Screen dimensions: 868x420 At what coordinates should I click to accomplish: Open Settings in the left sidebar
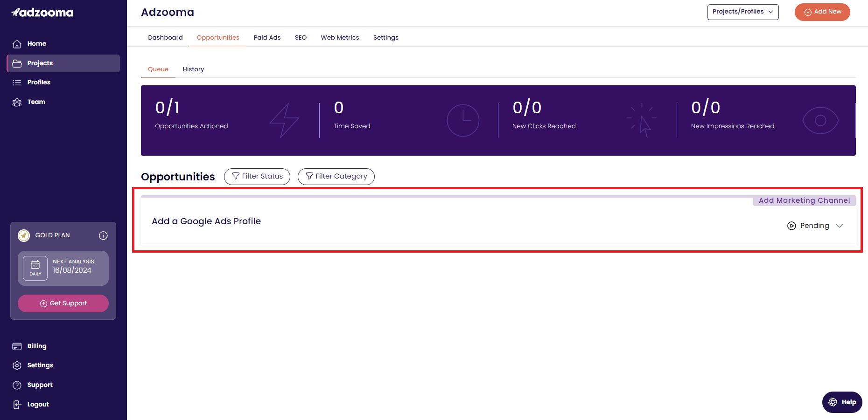coord(63,365)
